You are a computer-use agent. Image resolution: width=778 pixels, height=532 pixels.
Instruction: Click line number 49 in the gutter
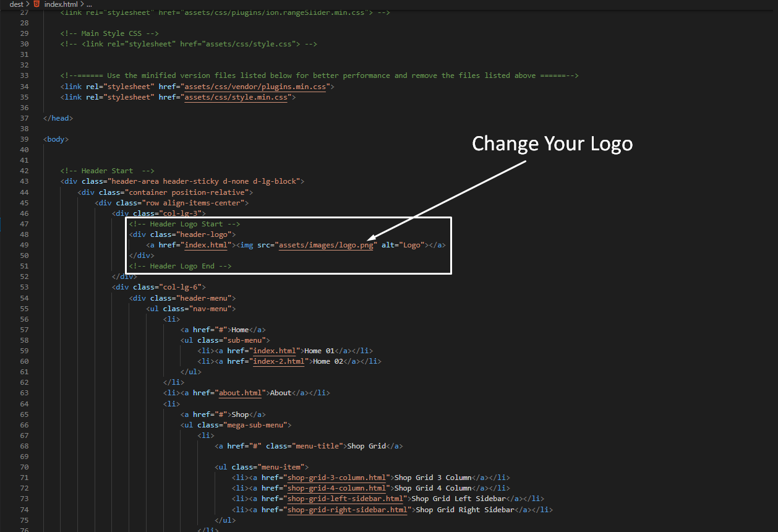24,245
